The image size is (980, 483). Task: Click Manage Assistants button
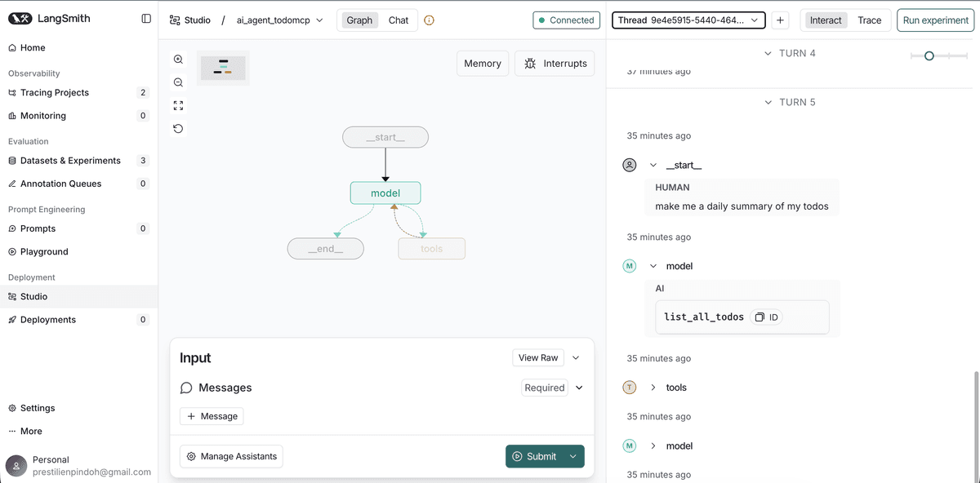231,457
